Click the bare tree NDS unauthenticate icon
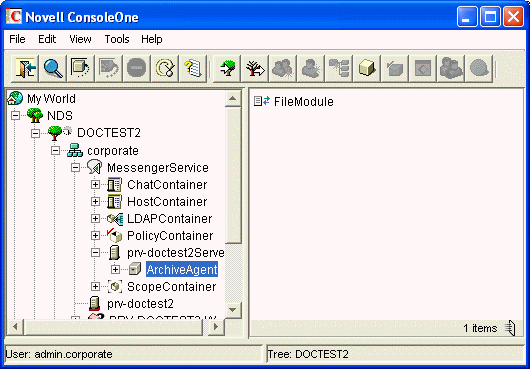Image resolution: width=530 pixels, height=369 pixels. click(x=255, y=69)
